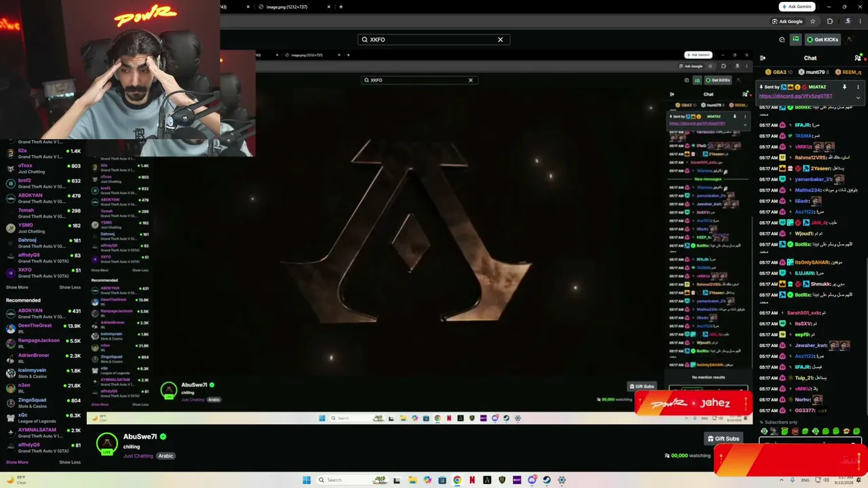Viewport: 868px width, 488px height.
Task: Select leaderboard user munti79
Action: click(x=814, y=72)
